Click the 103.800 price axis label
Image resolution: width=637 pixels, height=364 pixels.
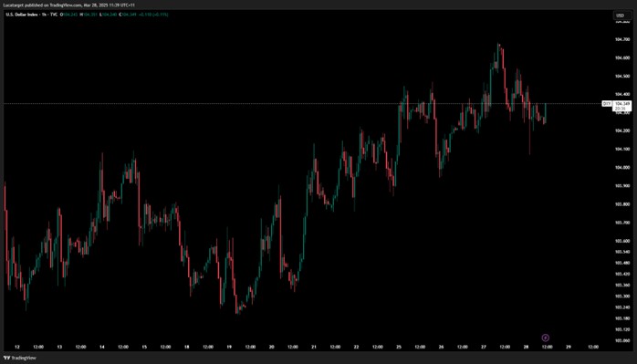pyautogui.click(x=622, y=204)
